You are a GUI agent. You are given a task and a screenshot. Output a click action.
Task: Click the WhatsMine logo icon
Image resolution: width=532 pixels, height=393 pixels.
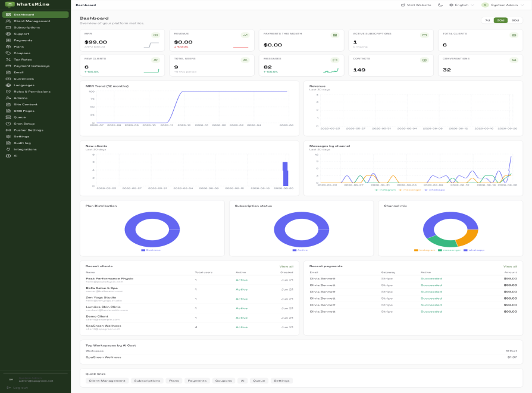pos(10,4)
